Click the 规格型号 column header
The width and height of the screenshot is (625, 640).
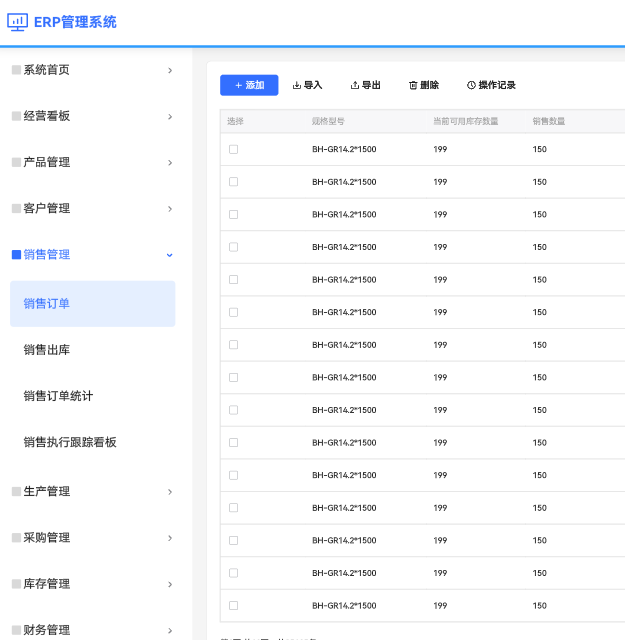(328, 121)
